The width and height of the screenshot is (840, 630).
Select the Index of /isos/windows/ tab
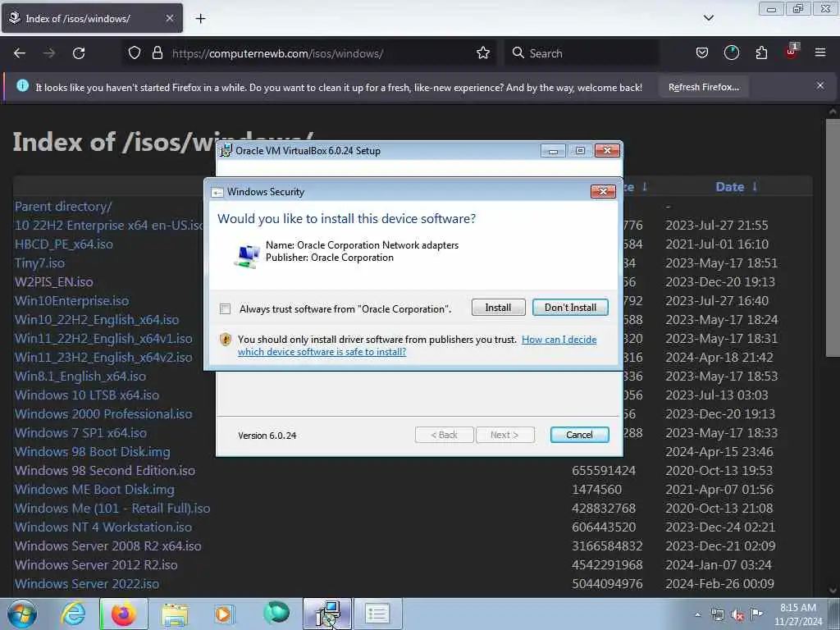click(92, 18)
